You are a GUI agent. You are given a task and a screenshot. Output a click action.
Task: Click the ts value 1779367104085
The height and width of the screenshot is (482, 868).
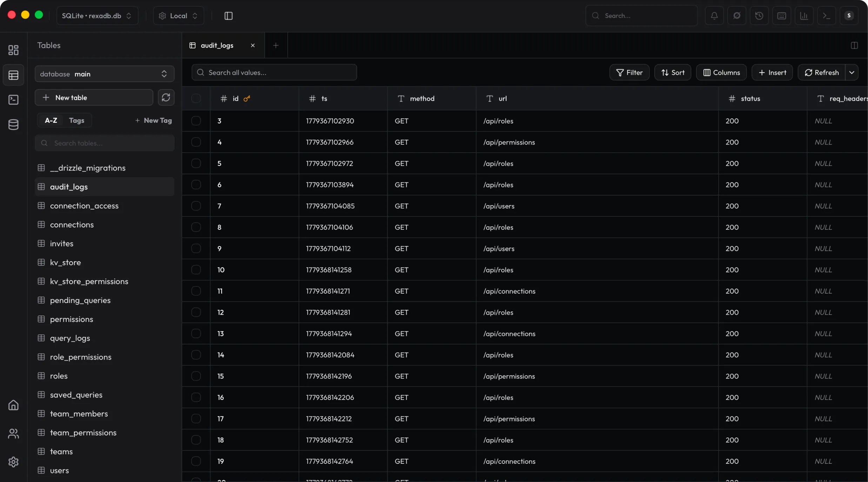(330, 206)
